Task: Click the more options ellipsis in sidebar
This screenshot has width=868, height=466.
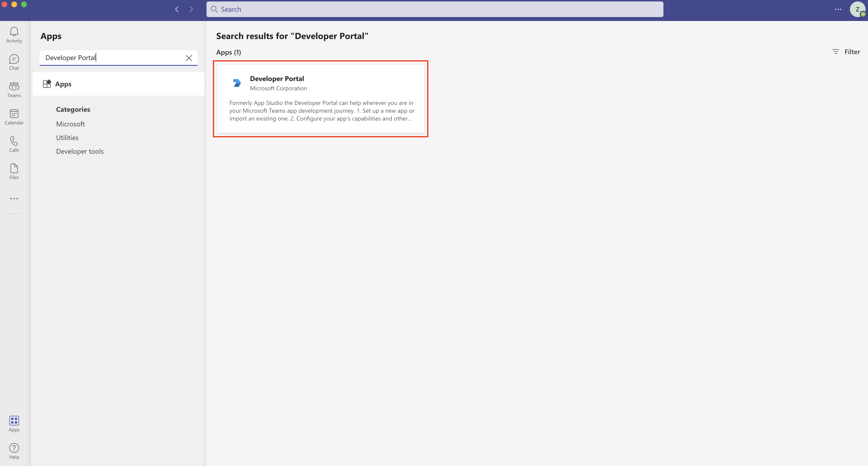Action: click(14, 198)
